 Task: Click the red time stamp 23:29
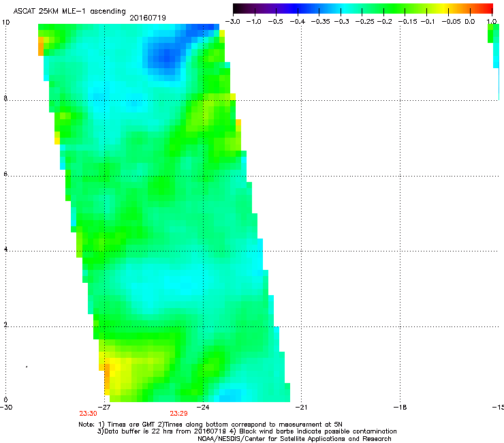tap(178, 414)
